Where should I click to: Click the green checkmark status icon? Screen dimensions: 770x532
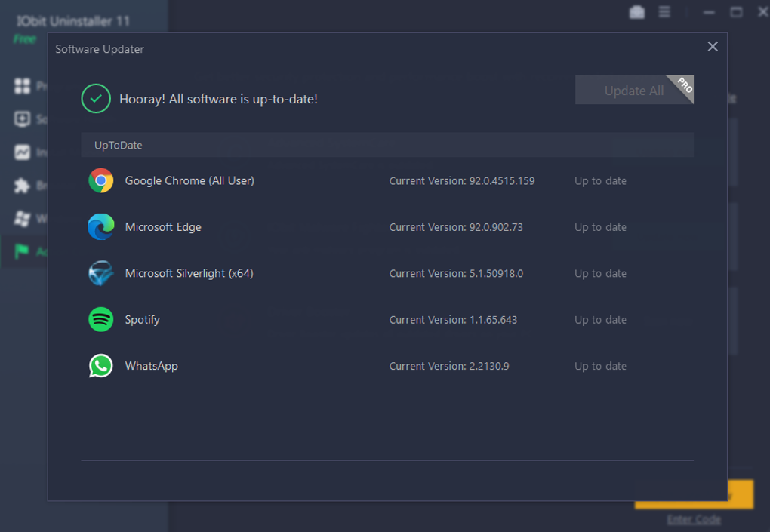click(x=96, y=99)
